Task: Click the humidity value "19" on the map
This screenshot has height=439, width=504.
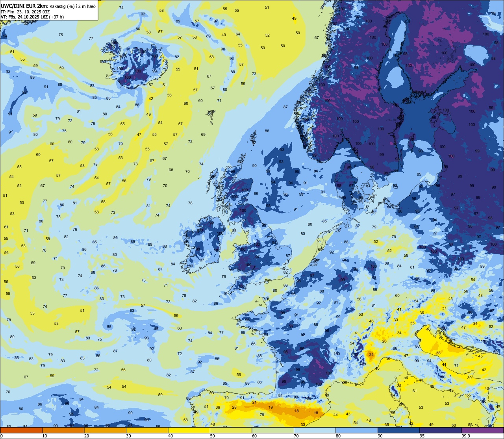Action: pyautogui.click(x=271, y=408)
